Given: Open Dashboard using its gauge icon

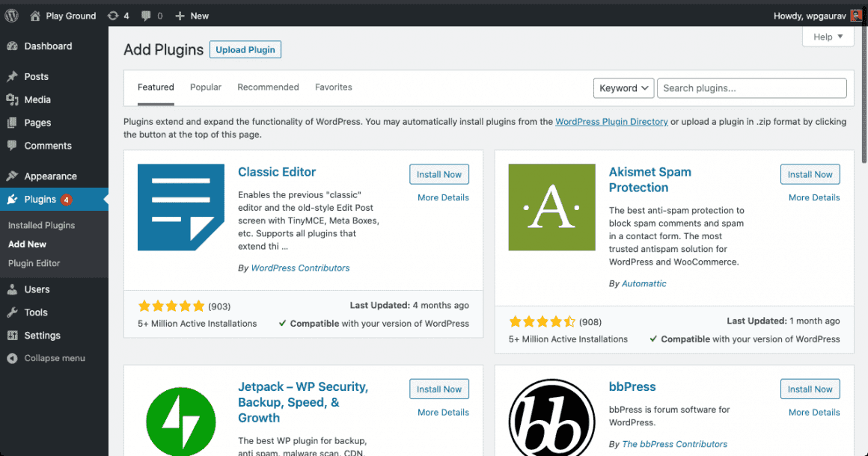Looking at the screenshot, I should click(13, 46).
